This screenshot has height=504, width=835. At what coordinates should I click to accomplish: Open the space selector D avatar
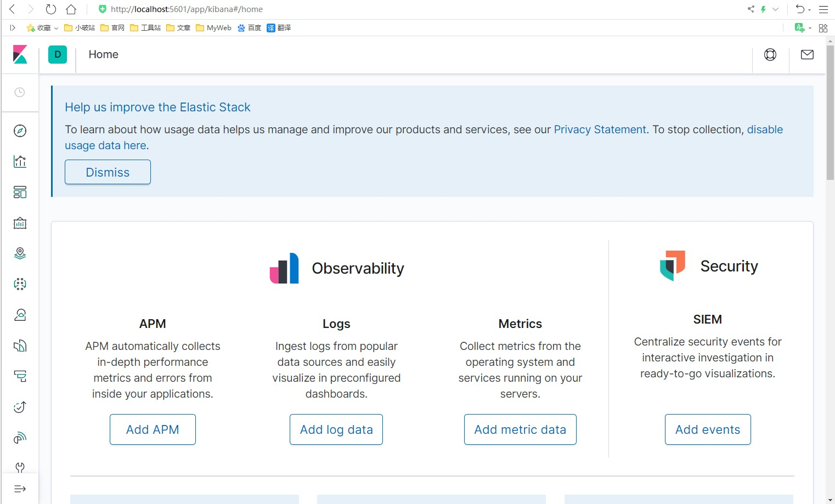tap(58, 54)
